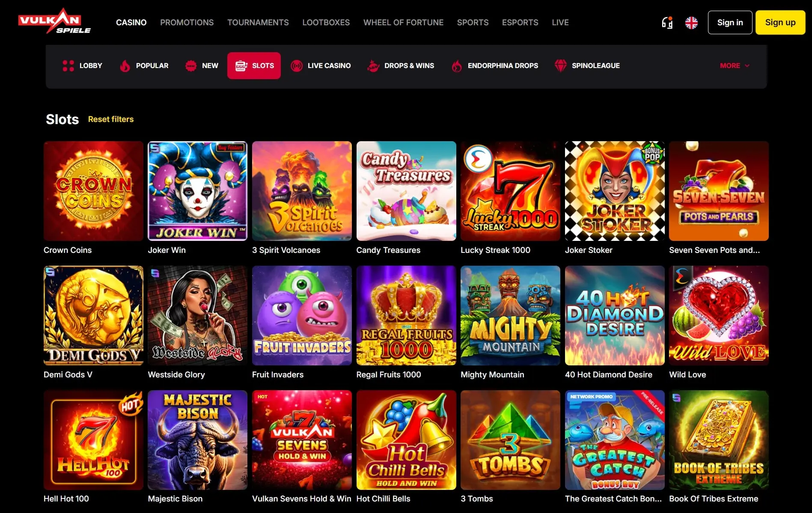Screen dimensions: 812x513
Task: Change language via UK flag icon
Action: 691,23
